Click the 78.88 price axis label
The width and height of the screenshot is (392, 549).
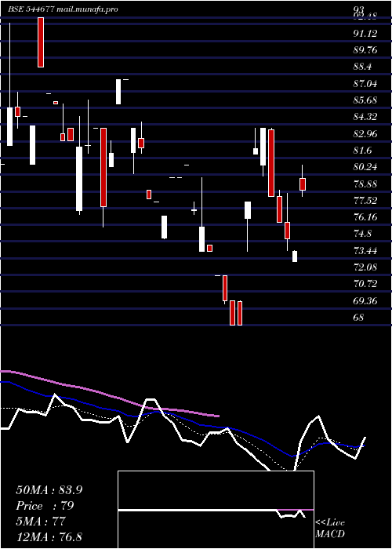[x=365, y=184]
